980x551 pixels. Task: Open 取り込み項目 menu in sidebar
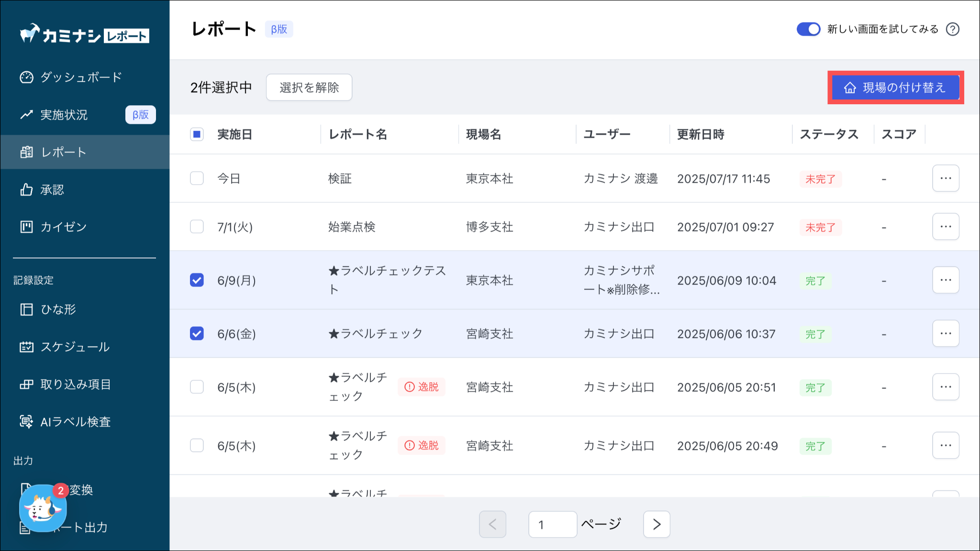[76, 384]
